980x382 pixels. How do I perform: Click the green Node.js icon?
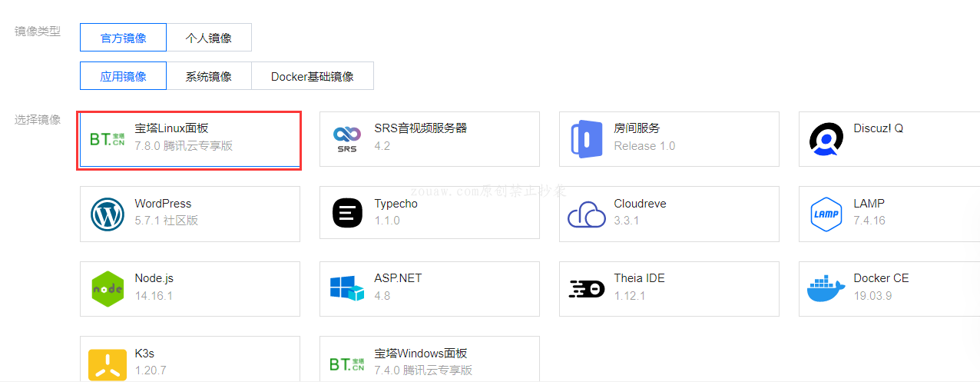tap(108, 289)
